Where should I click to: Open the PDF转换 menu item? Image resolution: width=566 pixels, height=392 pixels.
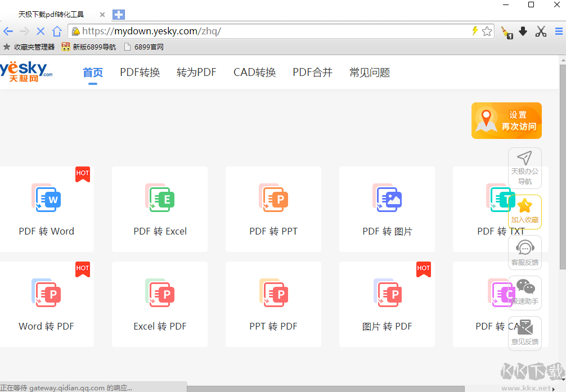(140, 73)
